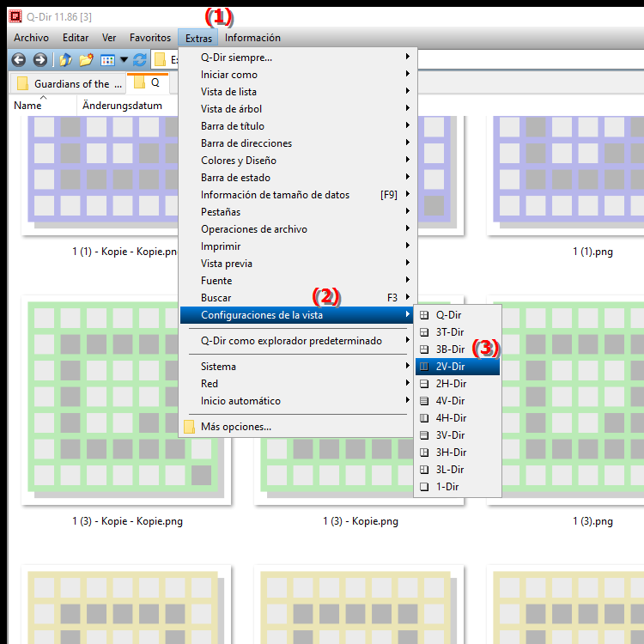Image resolution: width=644 pixels, height=644 pixels.
Task: Open the Inicio automático submenu
Action: [x=296, y=401]
